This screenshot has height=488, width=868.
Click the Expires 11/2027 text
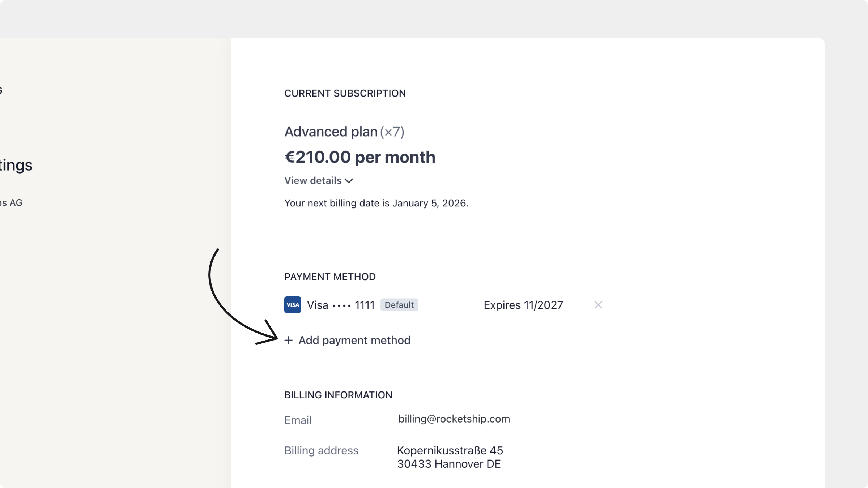click(523, 305)
